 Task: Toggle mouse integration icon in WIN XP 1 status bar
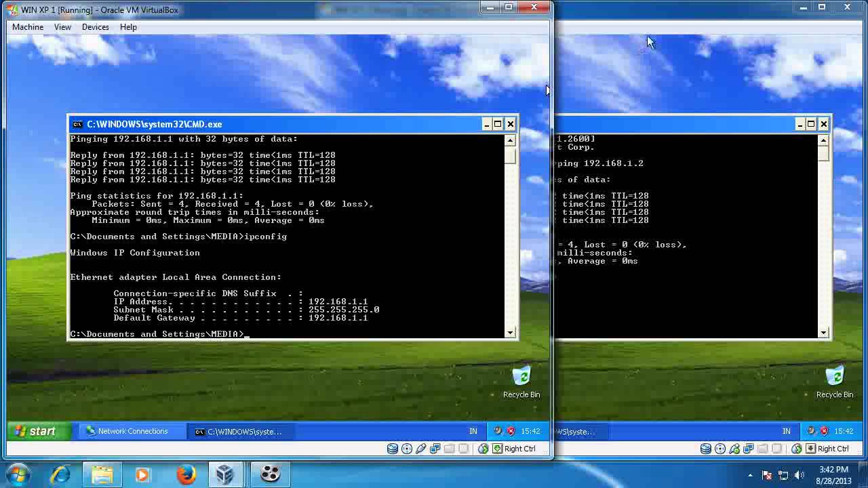pos(483,449)
